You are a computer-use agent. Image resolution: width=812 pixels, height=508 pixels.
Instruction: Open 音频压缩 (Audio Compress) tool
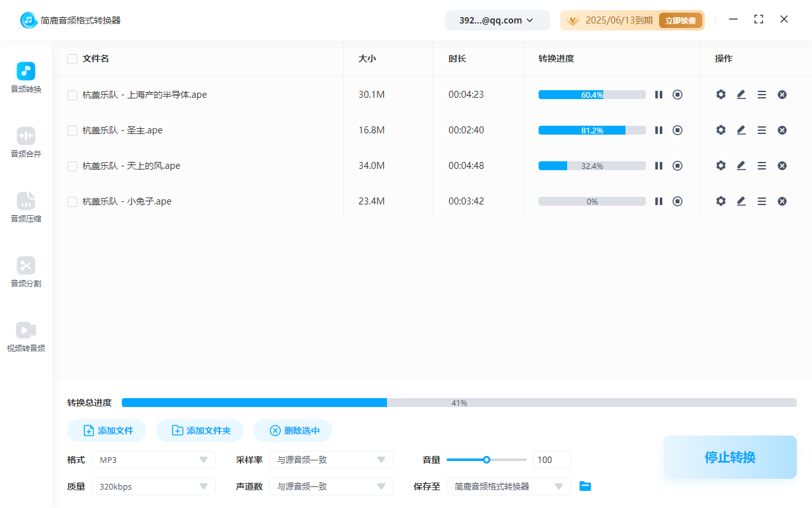(25, 208)
